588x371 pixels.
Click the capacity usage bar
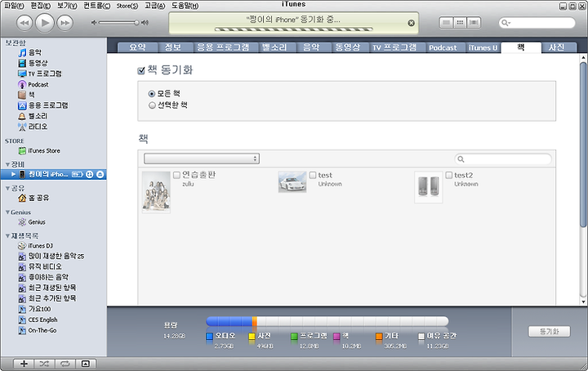point(327,321)
